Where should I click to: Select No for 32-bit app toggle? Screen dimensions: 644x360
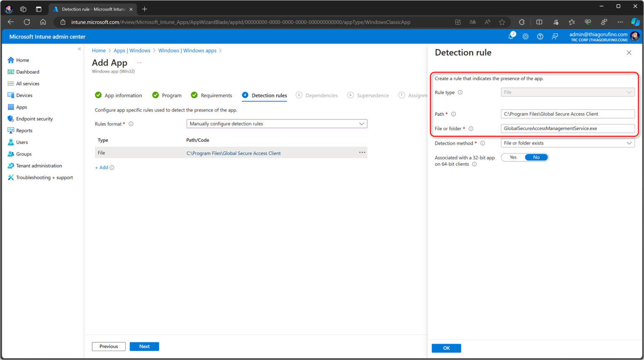click(x=536, y=158)
